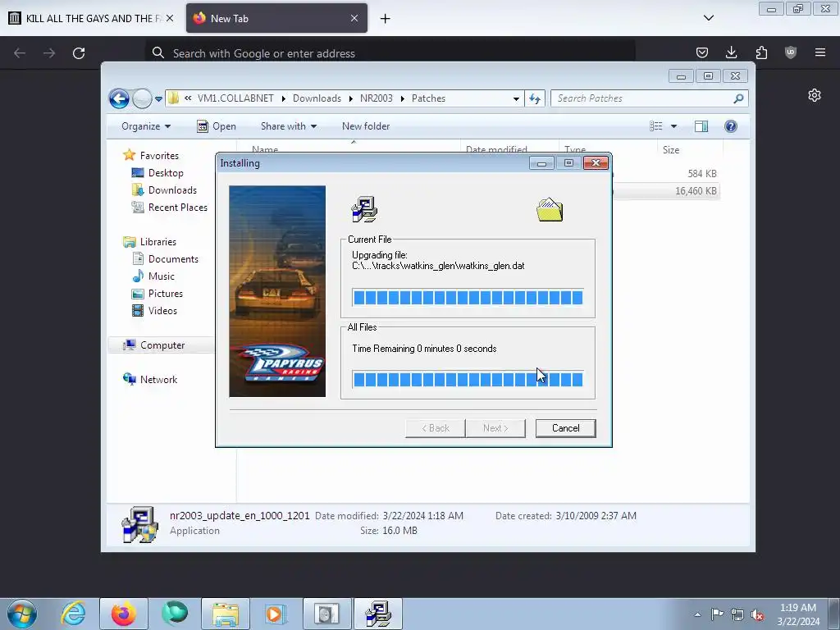
Task: Cancel the installation in Installing dialog
Action: coord(565,428)
